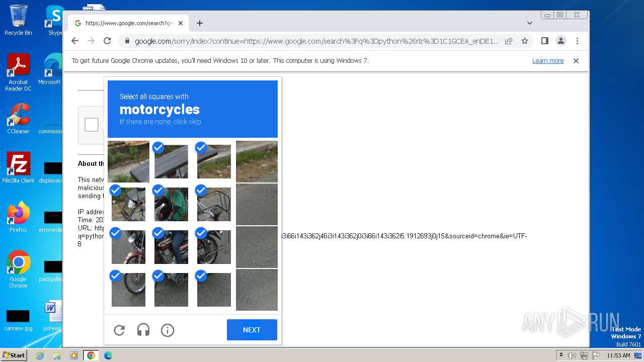
Task: Open the Recycle Bin desktop icon
Action: 18,20
